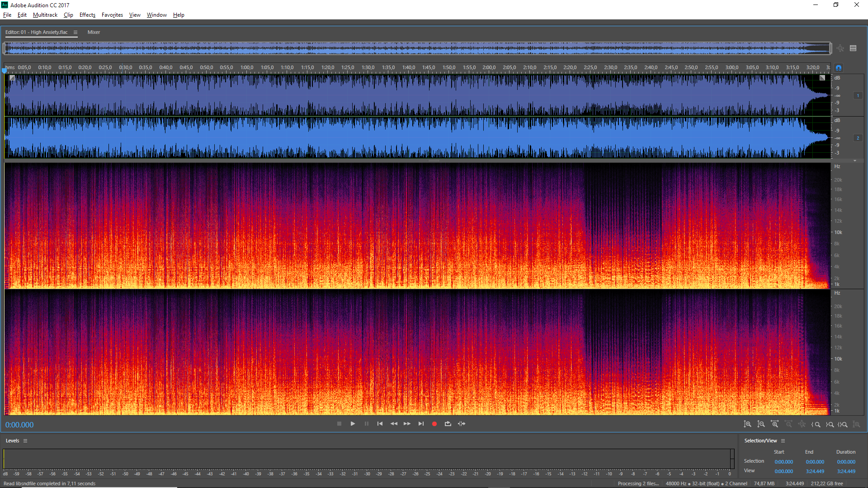This screenshot has height=488, width=868.
Task: Click timeline ruler at 2:30.0
Action: 610,68
